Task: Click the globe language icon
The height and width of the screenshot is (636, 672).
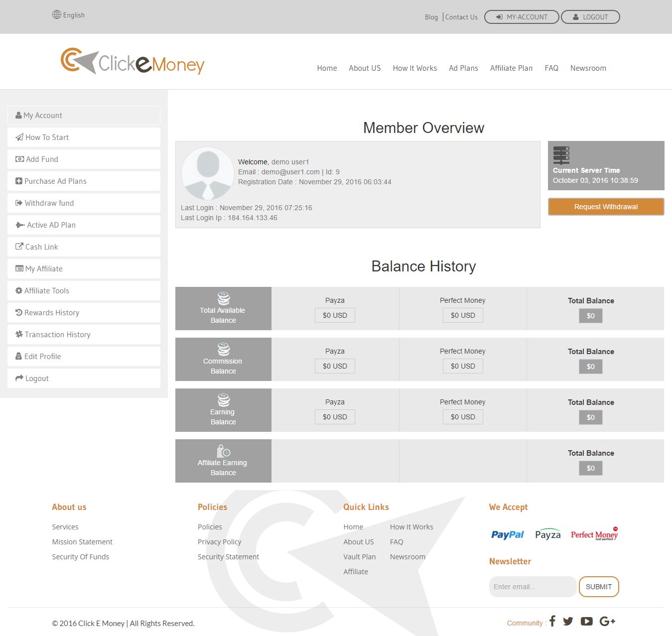Action: [x=57, y=15]
